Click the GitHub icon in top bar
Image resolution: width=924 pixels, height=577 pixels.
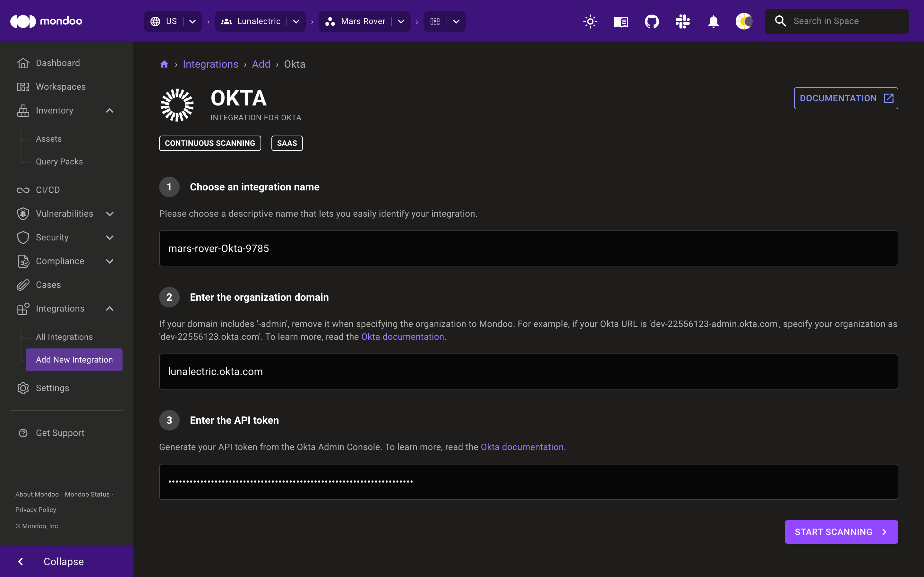(652, 21)
